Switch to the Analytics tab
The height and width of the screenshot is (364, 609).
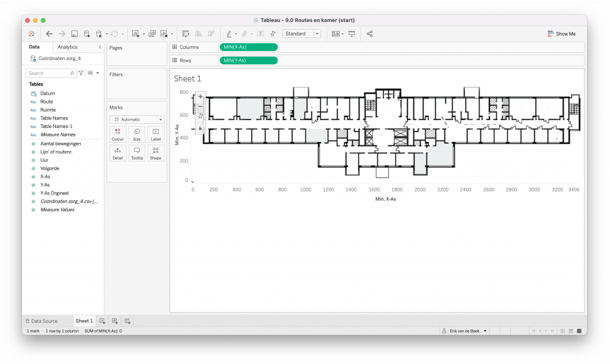click(67, 47)
